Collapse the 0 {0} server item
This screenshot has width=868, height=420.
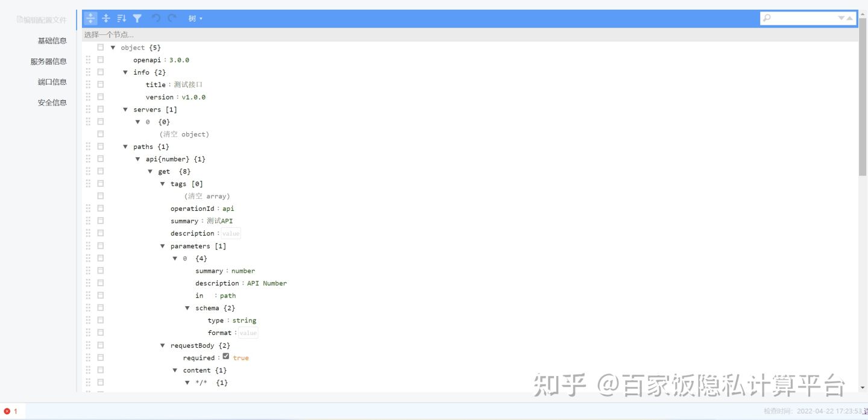coord(138,122)
